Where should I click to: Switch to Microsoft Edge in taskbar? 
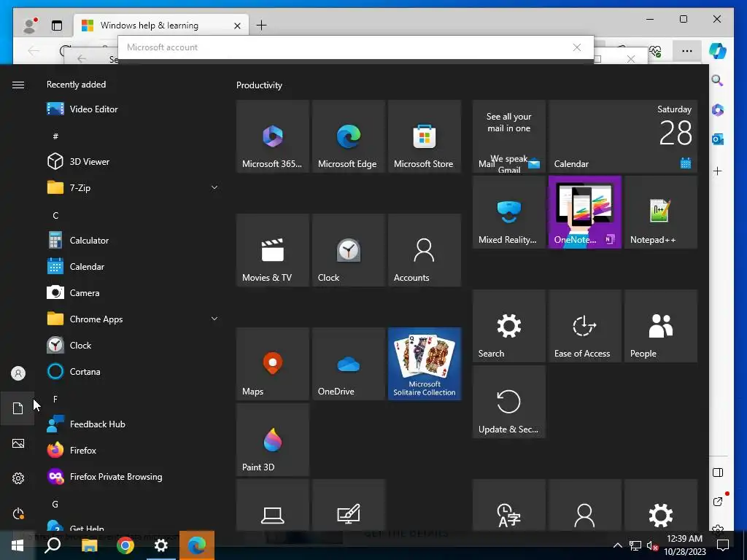[x=197, y=545]
